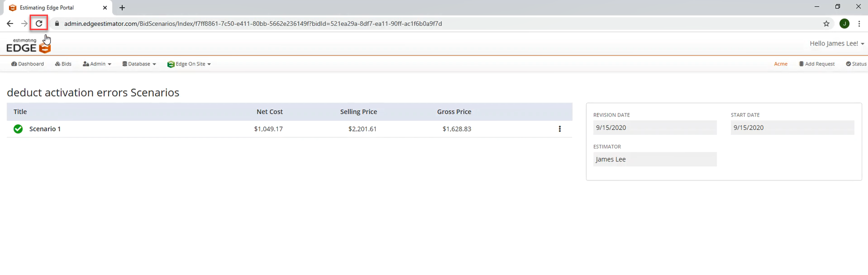
Task: View site security lock information
Action: tap(57, 24)
